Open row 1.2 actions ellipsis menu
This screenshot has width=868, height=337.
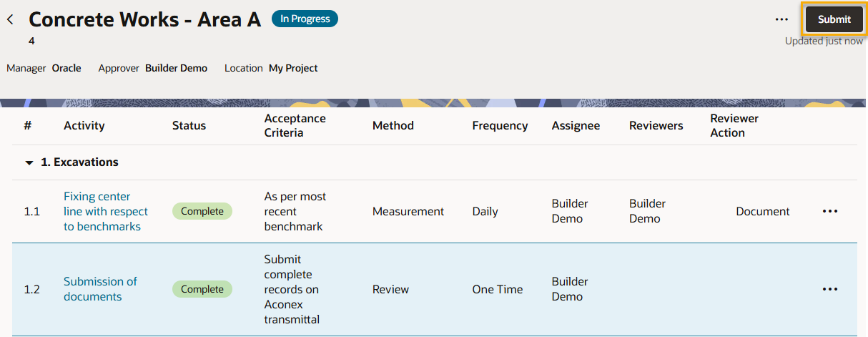[829, 290]
